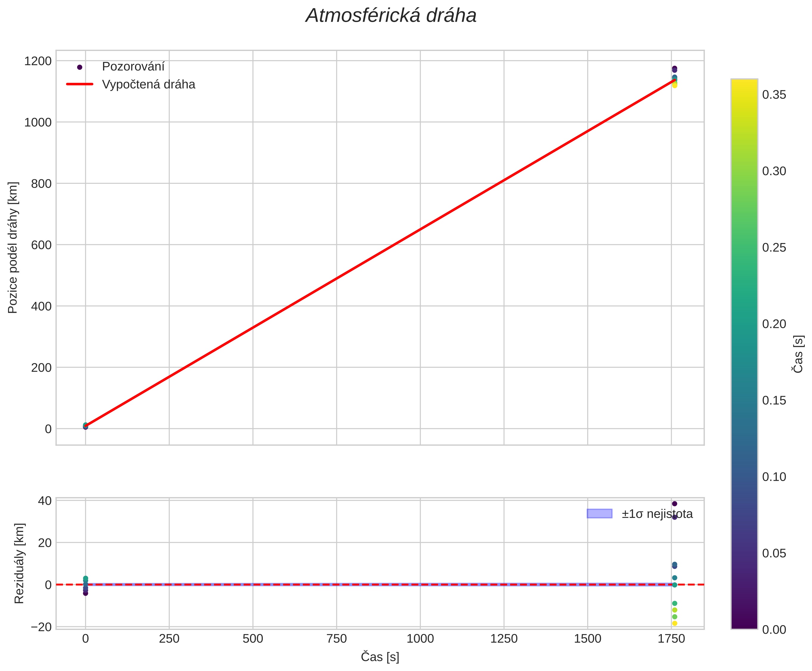Click the red 'Vypočtená dráha' legend line

[80, 84]
